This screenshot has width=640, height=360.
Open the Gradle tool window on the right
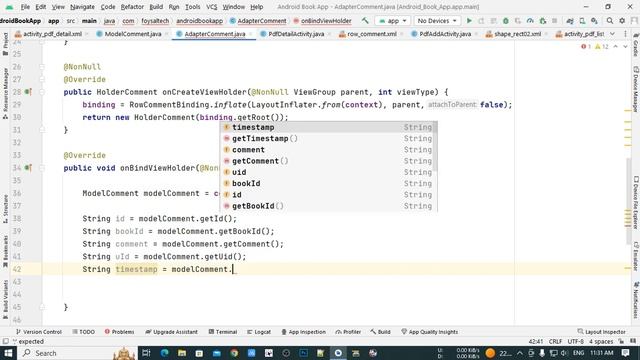tap(636, 45)
